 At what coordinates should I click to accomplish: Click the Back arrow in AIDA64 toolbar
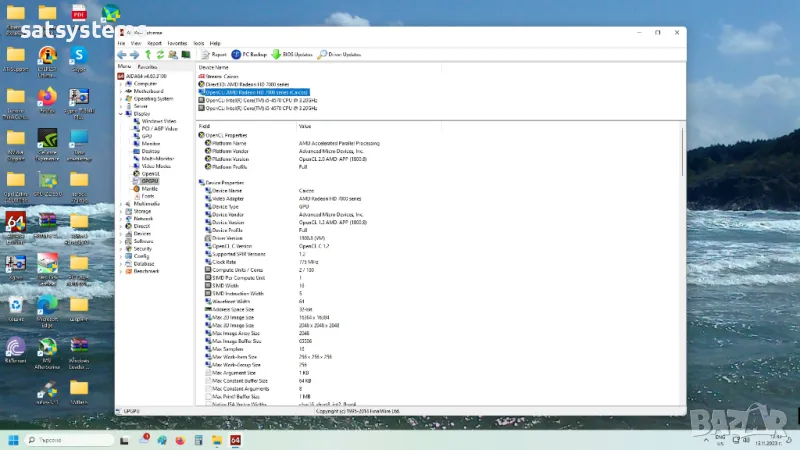(x=122, y=55)
